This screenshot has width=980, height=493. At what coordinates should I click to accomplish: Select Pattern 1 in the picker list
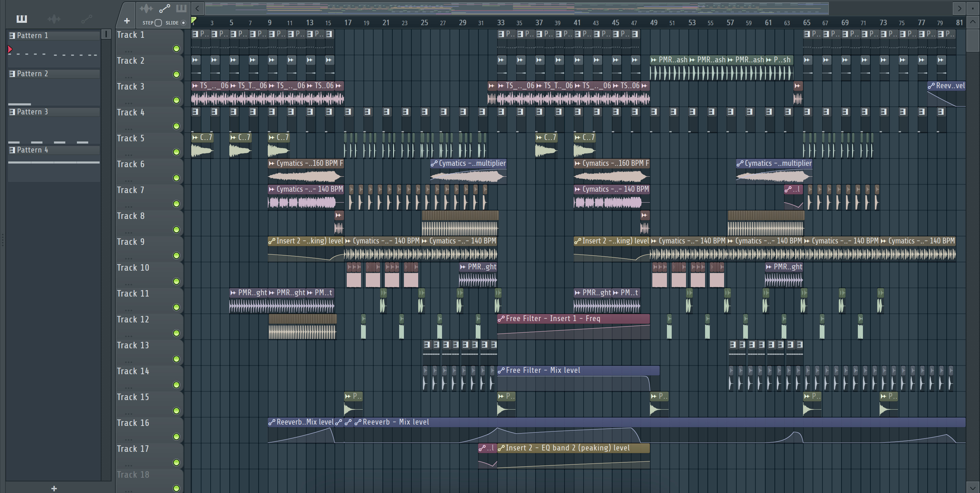tap(54, 35)
